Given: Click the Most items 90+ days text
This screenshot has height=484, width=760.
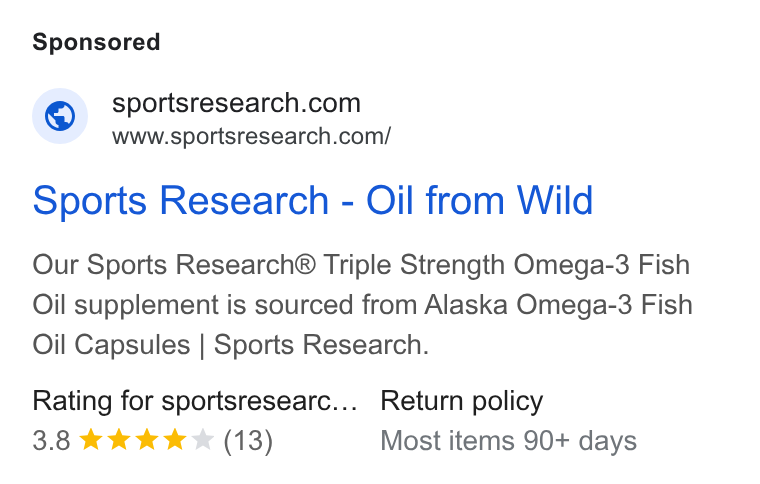Looking at the screenshot, I should [x=508, y=441].
